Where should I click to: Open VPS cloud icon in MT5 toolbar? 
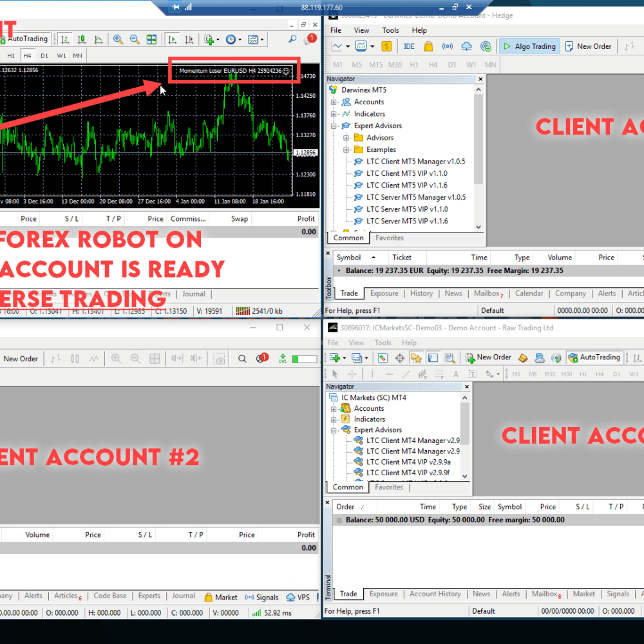[466, 46]
